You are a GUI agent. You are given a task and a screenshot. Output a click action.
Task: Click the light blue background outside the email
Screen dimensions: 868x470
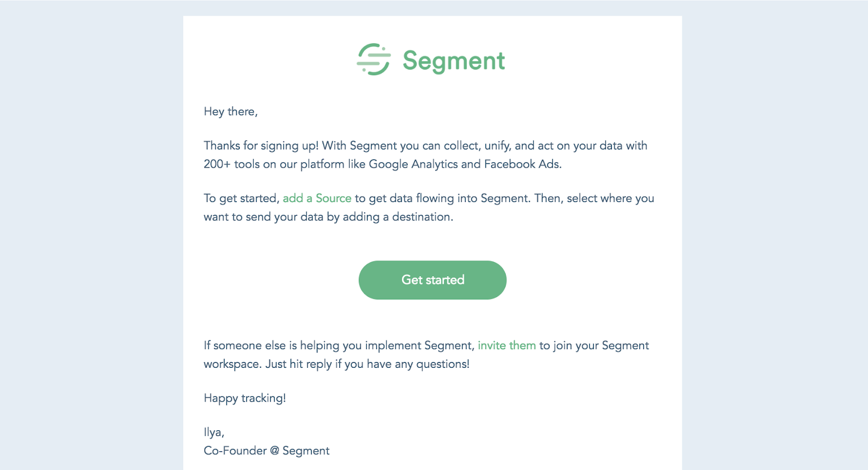pos(87,234)
